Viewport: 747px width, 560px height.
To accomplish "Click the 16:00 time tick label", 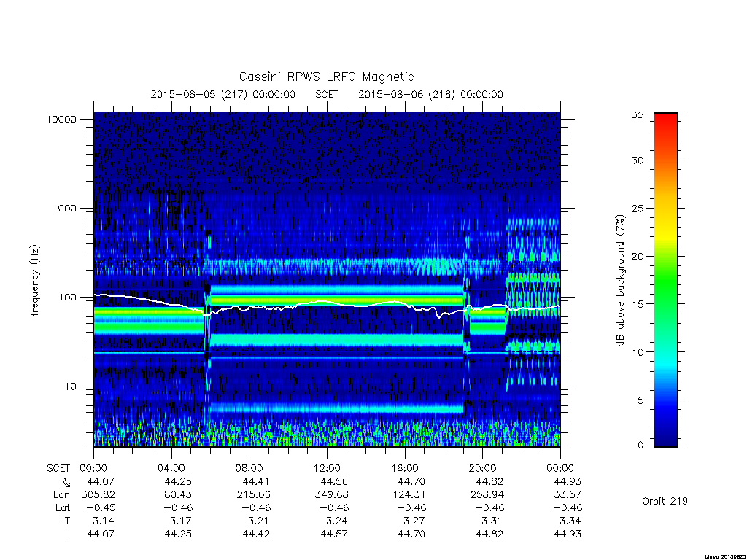I will coord(404,468).
